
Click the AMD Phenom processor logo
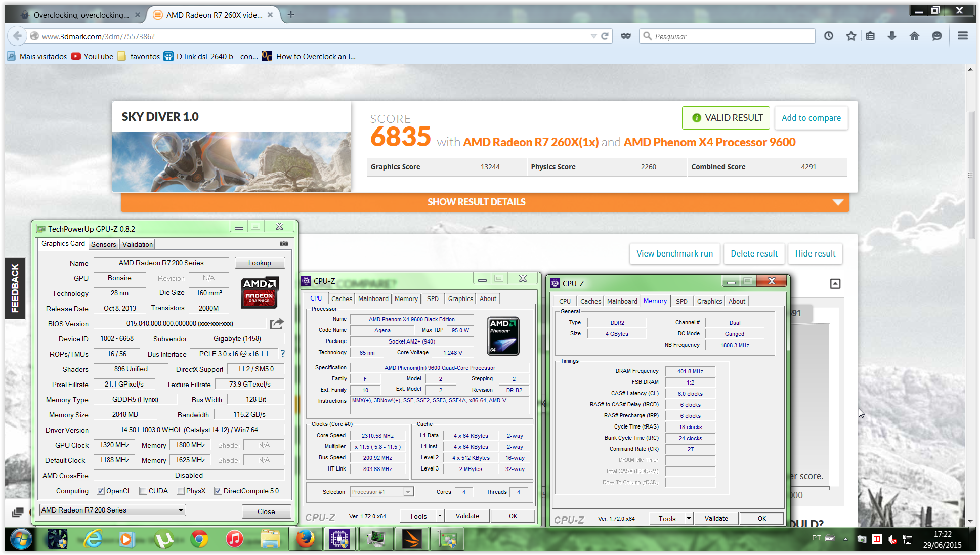click(x=503, y=336)
